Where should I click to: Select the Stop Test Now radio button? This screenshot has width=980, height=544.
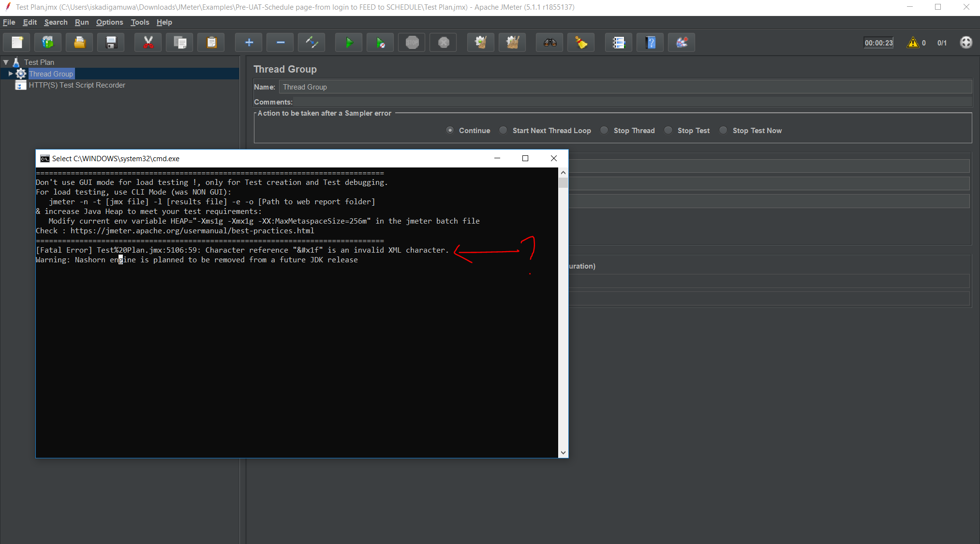tap(723, 130)
